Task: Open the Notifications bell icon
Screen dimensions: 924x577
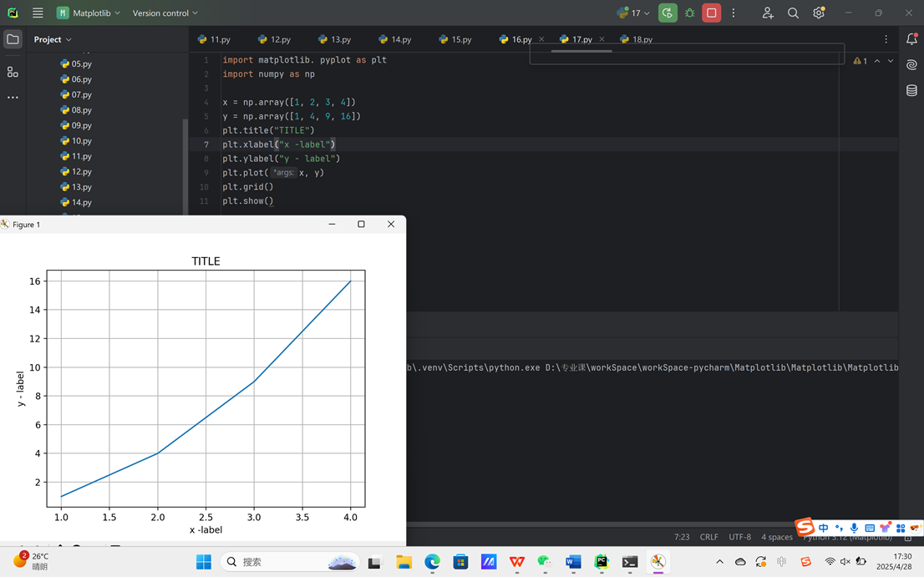Action: click(x=911, y=39)
